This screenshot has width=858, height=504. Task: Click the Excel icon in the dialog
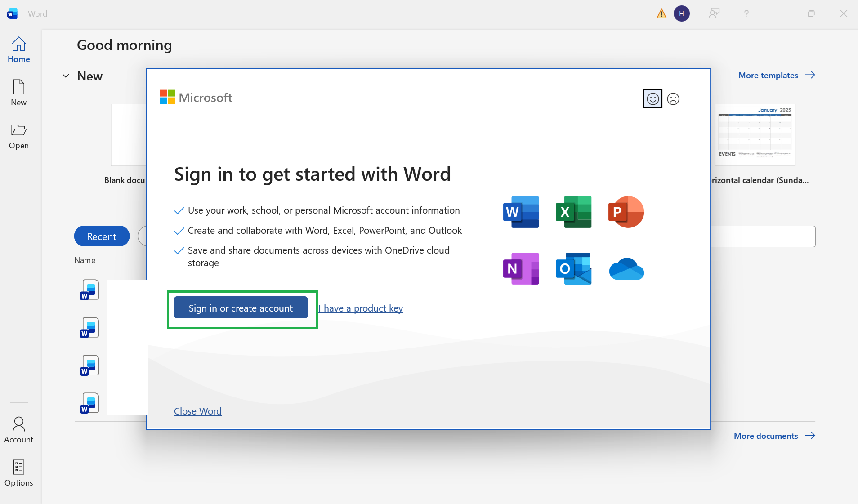pyautogui.click(x=573, y=212)
